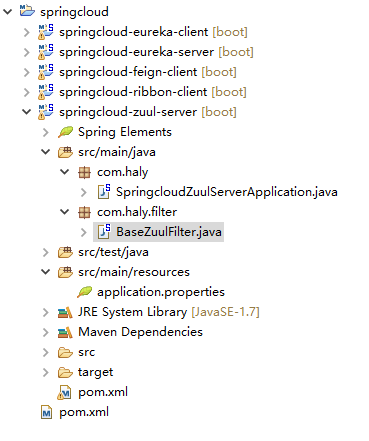
Task: Click SpringcloudZuulServerApplication.java file icon
Action: coord(104,192)
